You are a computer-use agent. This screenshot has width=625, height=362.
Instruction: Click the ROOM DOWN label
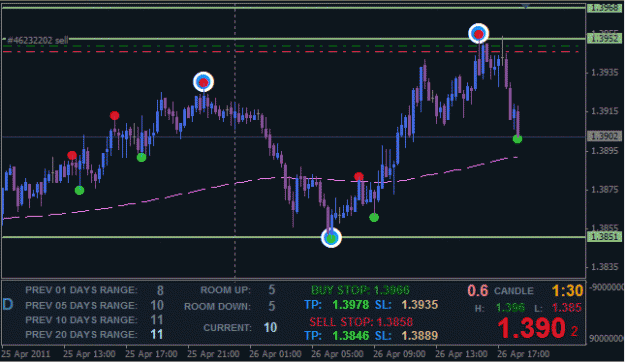tap(217, 307)
